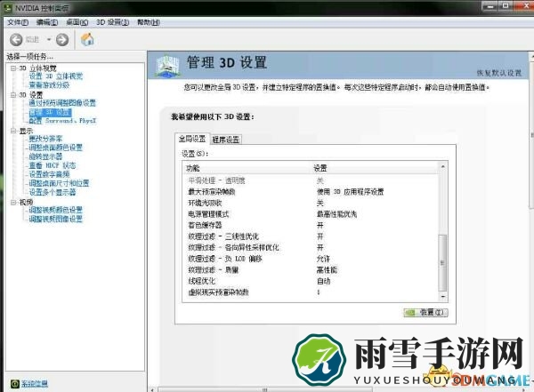The height and width of the screenshot is (392, 534).
Task: Select 调整桌面尺寸和位置 in the tree
Action: [x=59, y=183]
